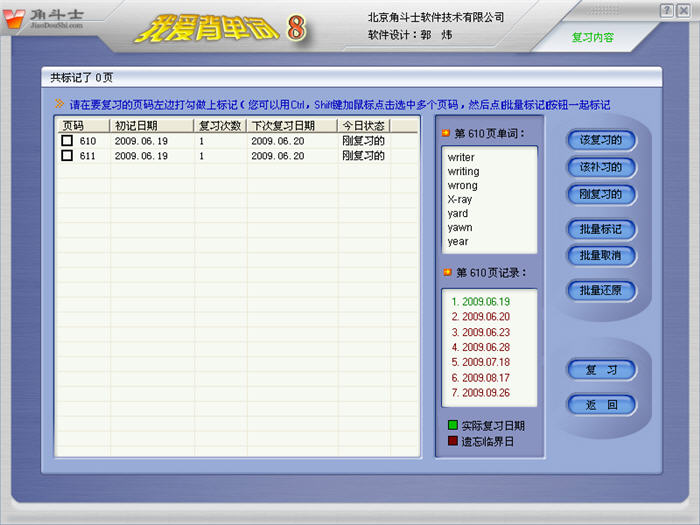This screenshot has height=525, width=700.
Task: Click record entry 7. 2009.09.26
Action: (x=481, y=392)
